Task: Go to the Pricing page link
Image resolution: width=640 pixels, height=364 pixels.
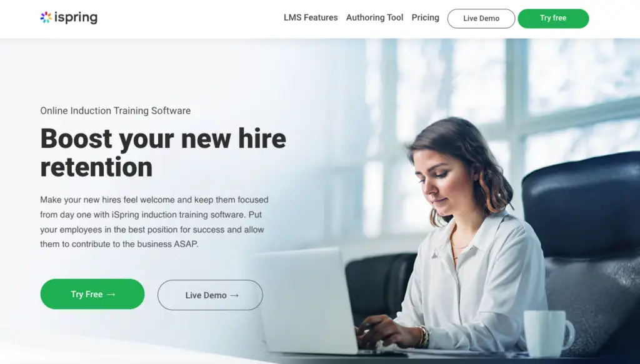Action: [x=425, y=17]
